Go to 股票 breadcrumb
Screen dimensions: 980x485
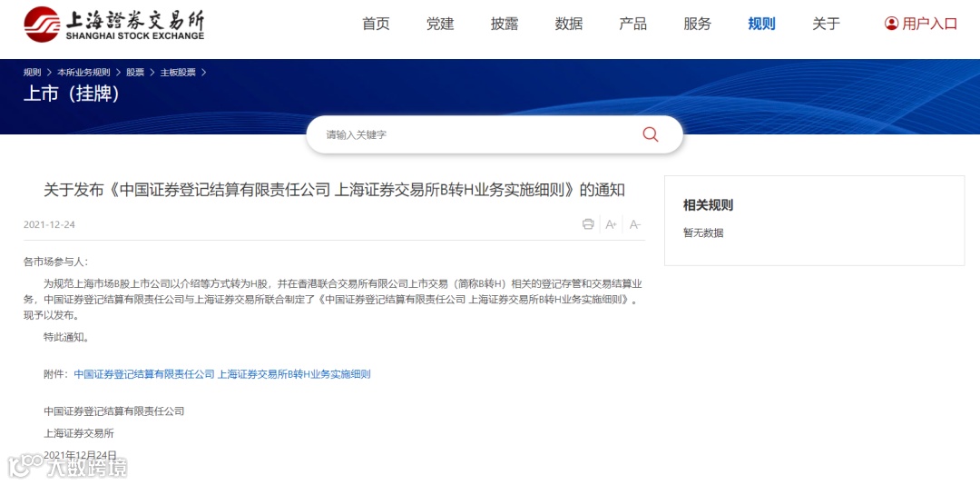pyautogui.click(x=135, y=73)
